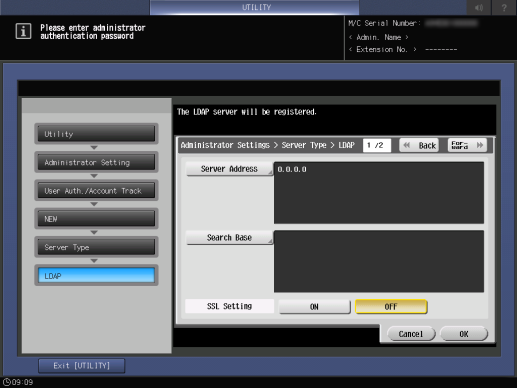Screen dimensions: 517x388
Task: Edit the Search Base setting
Action: point(229,238)
